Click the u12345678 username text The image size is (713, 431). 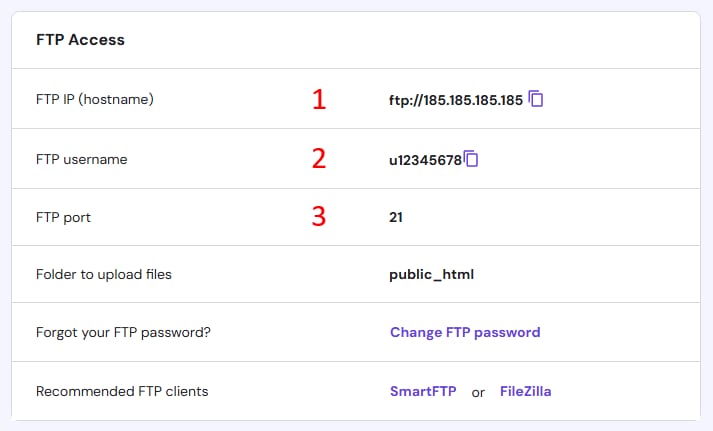click(426, 160)
